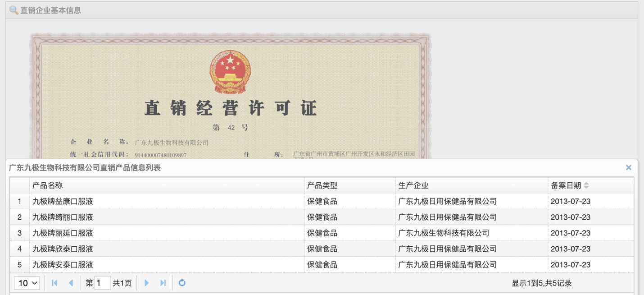Screen dimensions: 644x295
Task: Go to previous page of product list
Action: point(71,283)
